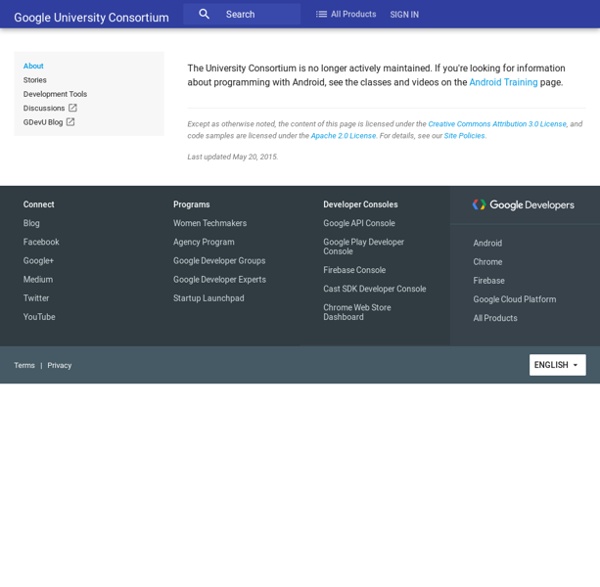Click the search magnifier icon

coord(204,14)
